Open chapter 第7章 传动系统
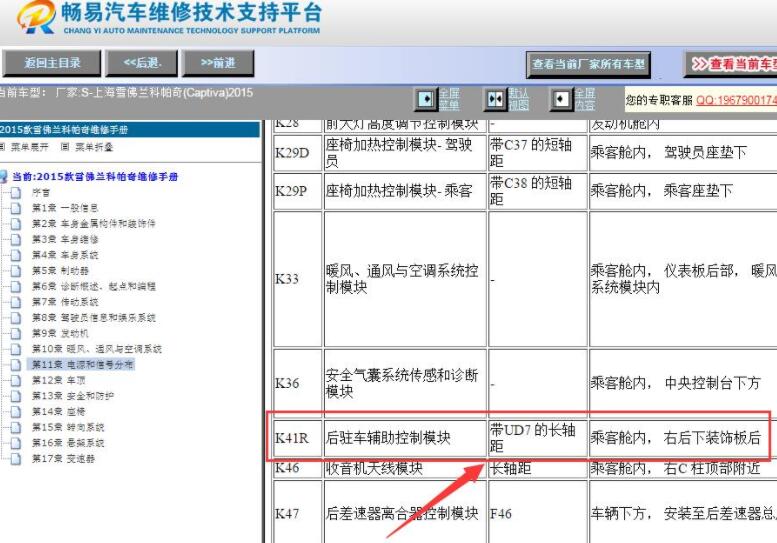This screenshot has height=543, width=777. [x=65, y=302]
